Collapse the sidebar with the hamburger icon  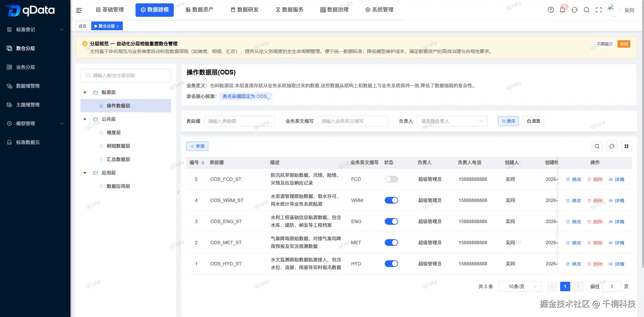pos(79,10)
